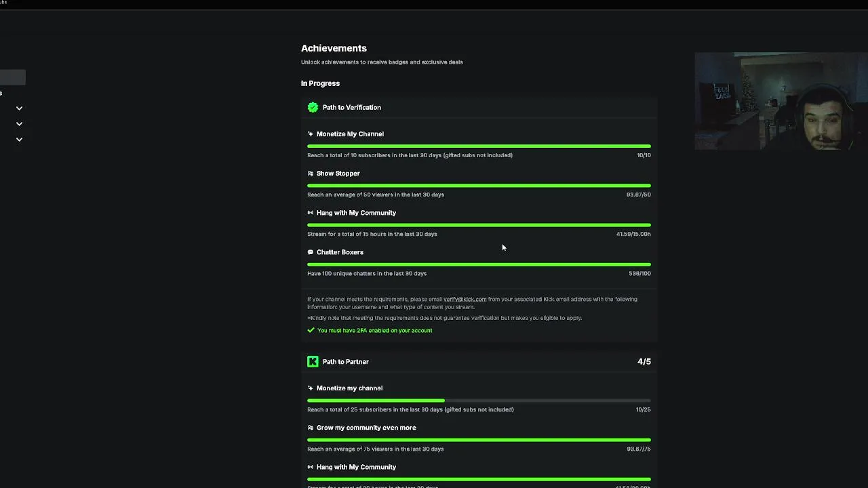
Task: Select the highlighted sidebar menu item
Action: [12, 77]
